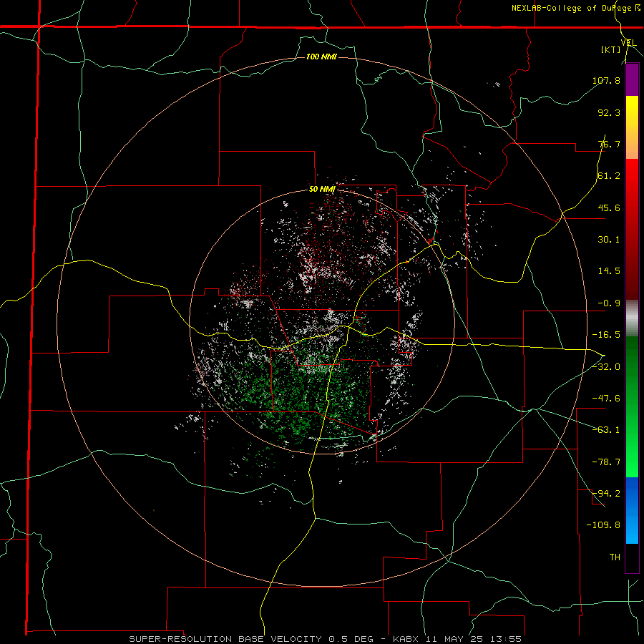This screenshot has height=644, width=644.
Task: Click the -0.9 legend value
Action: [609, 303]
